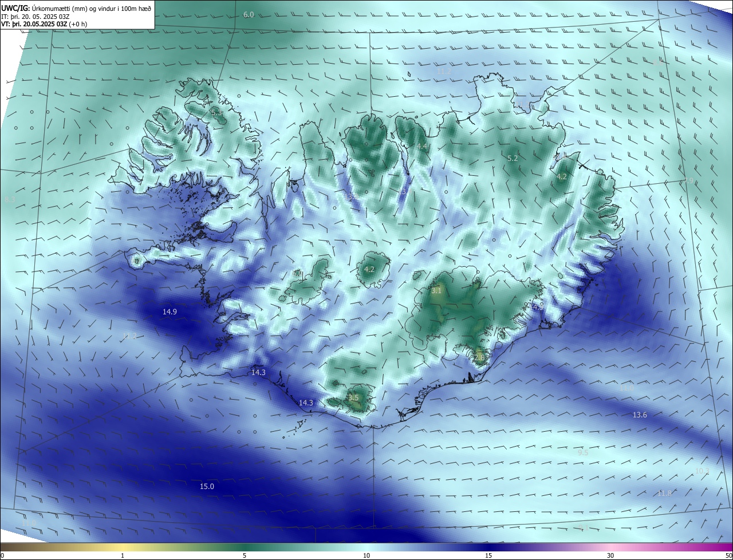
Task: Click the '1' tick label on the color scale
Action: pyautogui.click(x=123, y=555)
